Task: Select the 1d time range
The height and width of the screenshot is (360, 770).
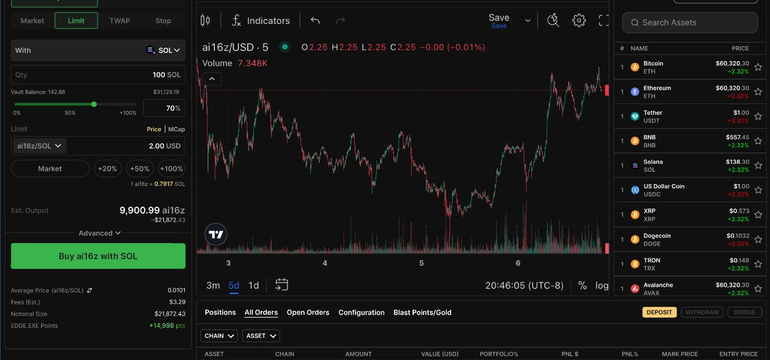Action: click(x=253, y=285)
